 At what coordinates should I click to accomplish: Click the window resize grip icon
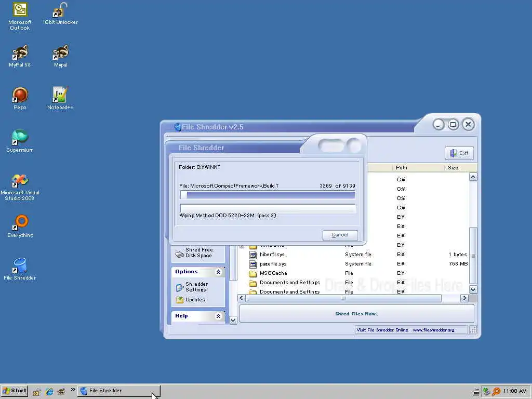tap(473, 330)
